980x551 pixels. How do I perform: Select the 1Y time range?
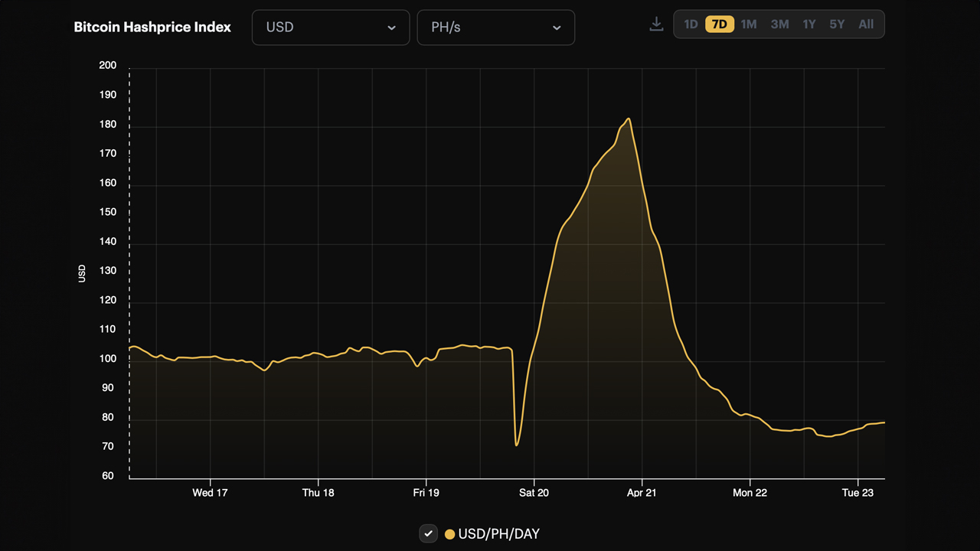pyautogui.click(x=808, y=24)
